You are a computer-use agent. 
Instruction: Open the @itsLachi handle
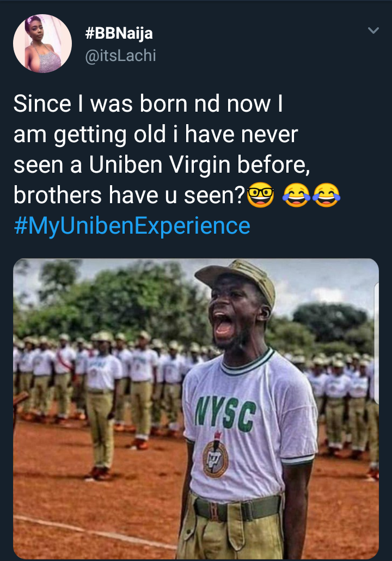click(121, 55)
